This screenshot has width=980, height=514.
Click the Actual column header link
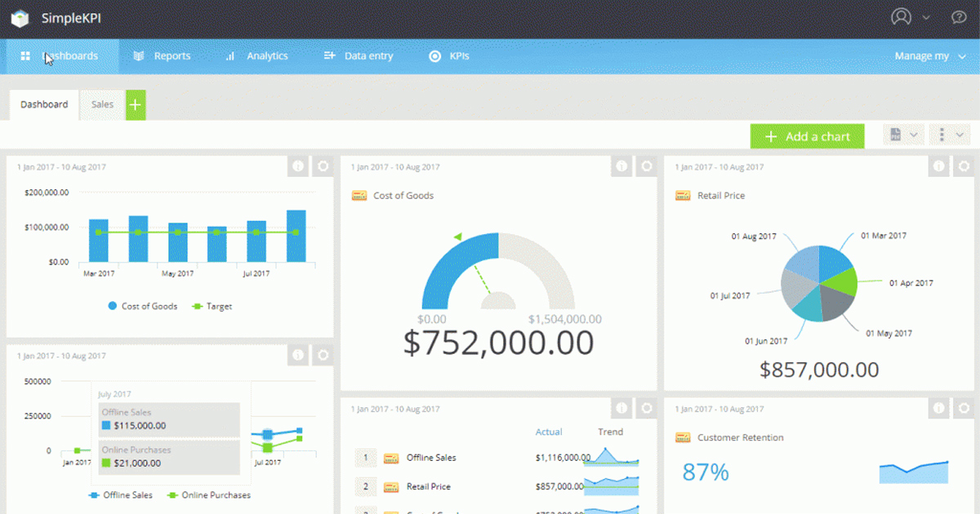pos(549,432)
